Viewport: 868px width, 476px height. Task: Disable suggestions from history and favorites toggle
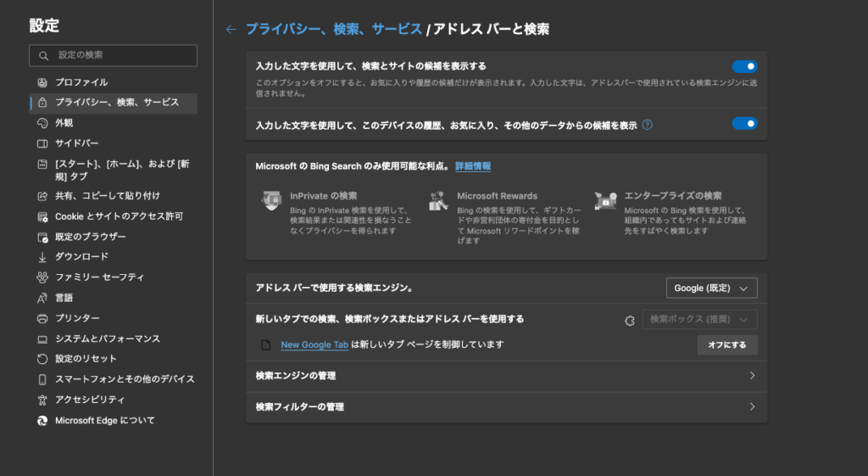pyautogui.click(x=744, y=124)
